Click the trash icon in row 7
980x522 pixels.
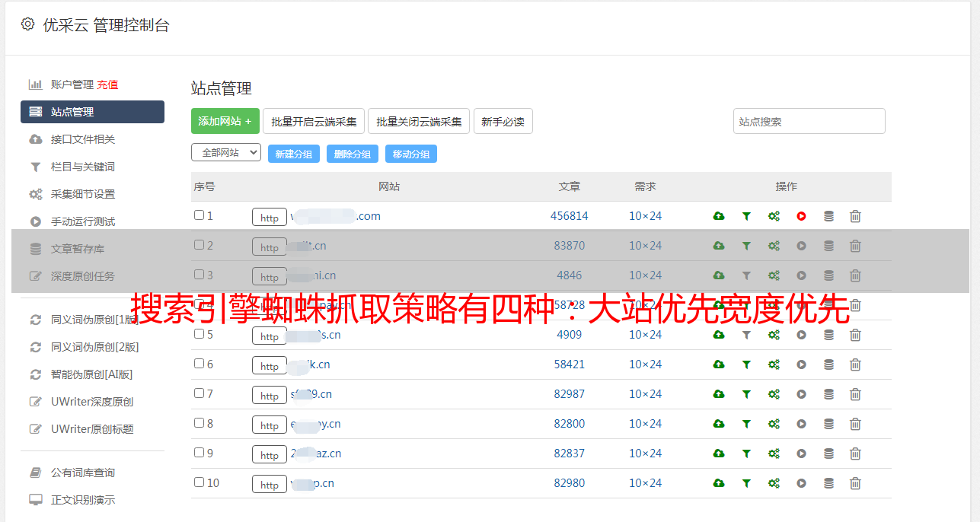pyautogui.click(x=855, y=394)
